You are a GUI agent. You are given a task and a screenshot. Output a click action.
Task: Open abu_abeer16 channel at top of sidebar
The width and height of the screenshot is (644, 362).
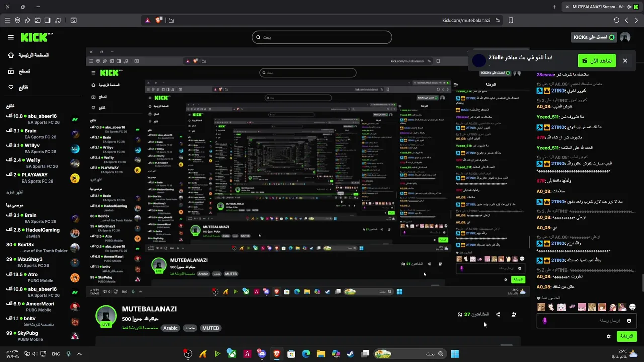[x=43, y=119]
